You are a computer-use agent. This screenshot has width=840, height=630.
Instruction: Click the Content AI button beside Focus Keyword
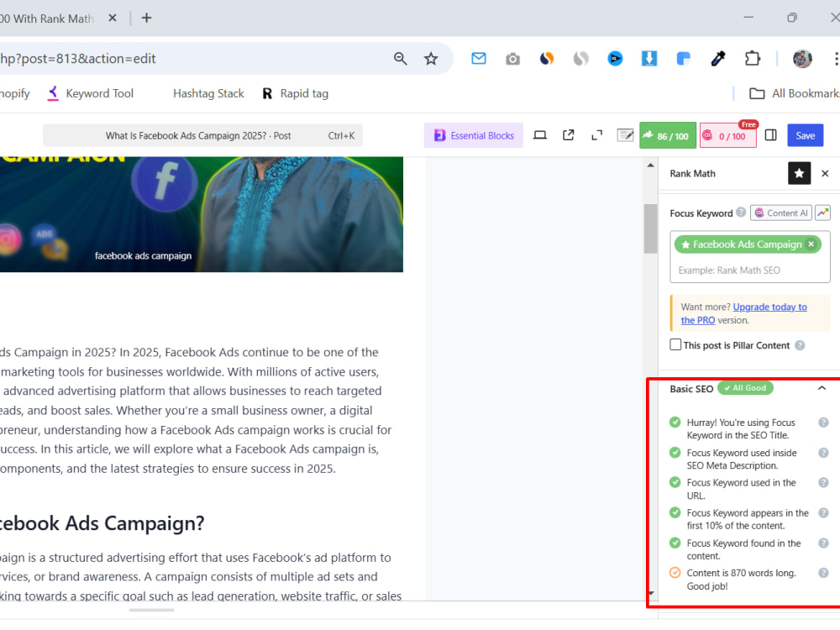click(x=780, y=213)
